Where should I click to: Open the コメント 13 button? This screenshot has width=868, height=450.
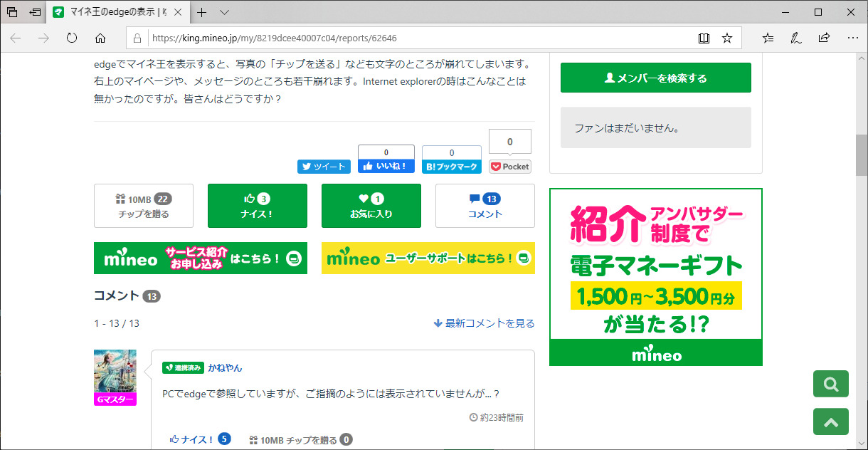click(485, 206)
